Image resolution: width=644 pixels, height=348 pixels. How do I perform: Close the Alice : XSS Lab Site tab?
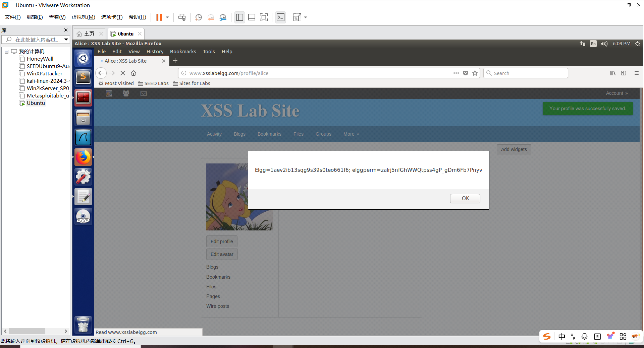coord(164,61)
